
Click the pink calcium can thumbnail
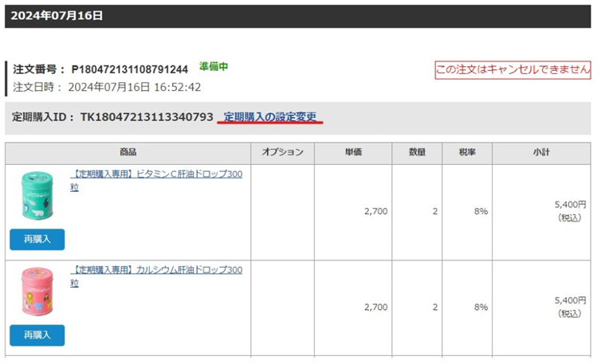(x=37, y=292)
